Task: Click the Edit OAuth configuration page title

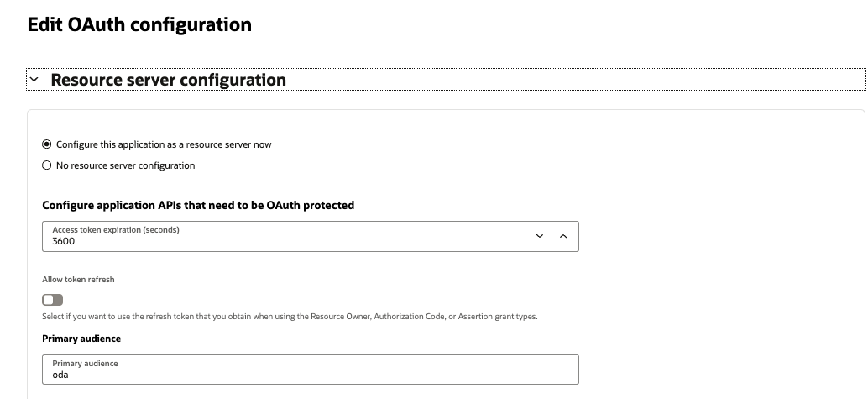Action: tap(139, 24)
